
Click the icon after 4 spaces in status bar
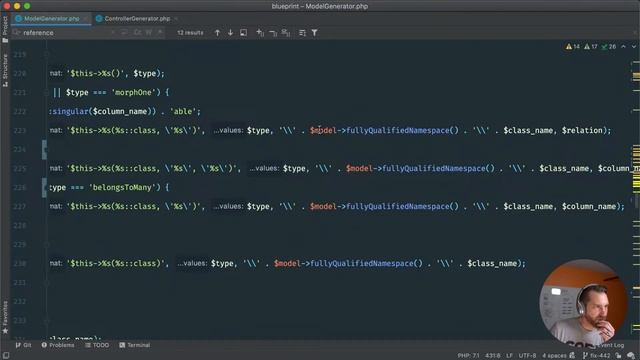coord(573,356)
